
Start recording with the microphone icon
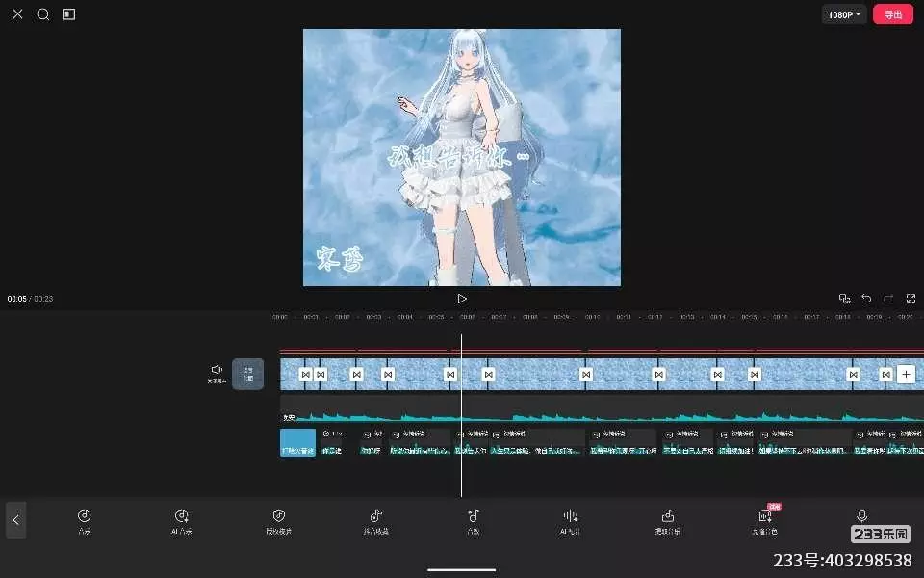click(861, 516)
